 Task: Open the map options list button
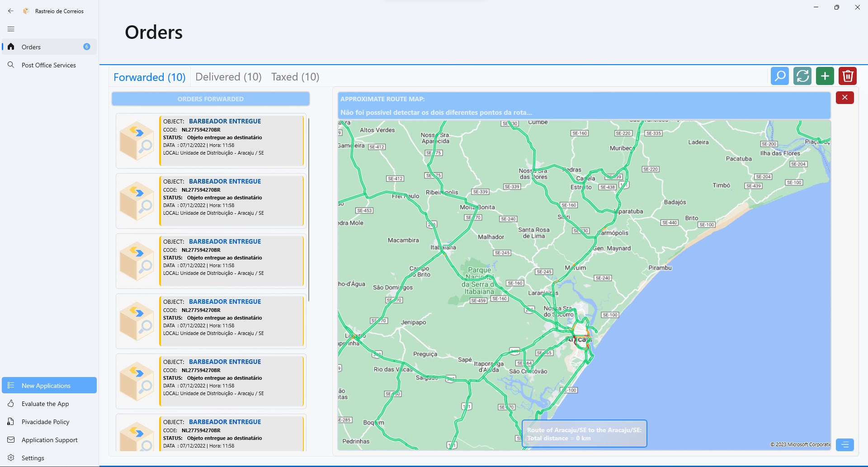[x=844, y=444]
